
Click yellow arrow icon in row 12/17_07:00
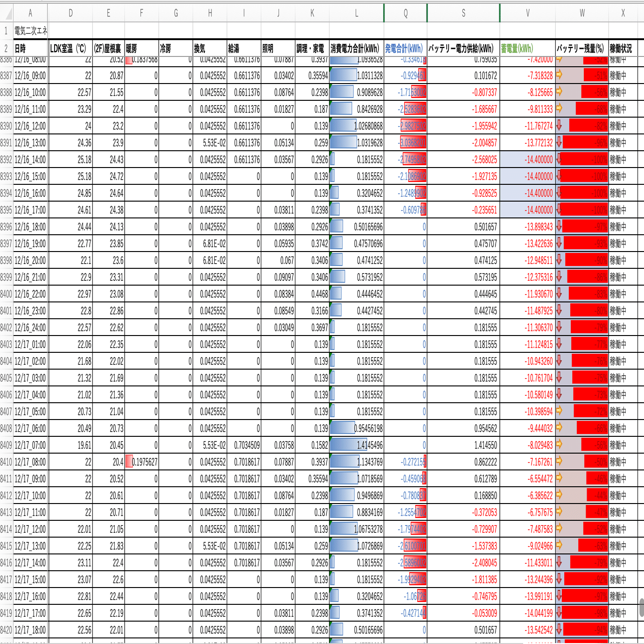[559, 444]
